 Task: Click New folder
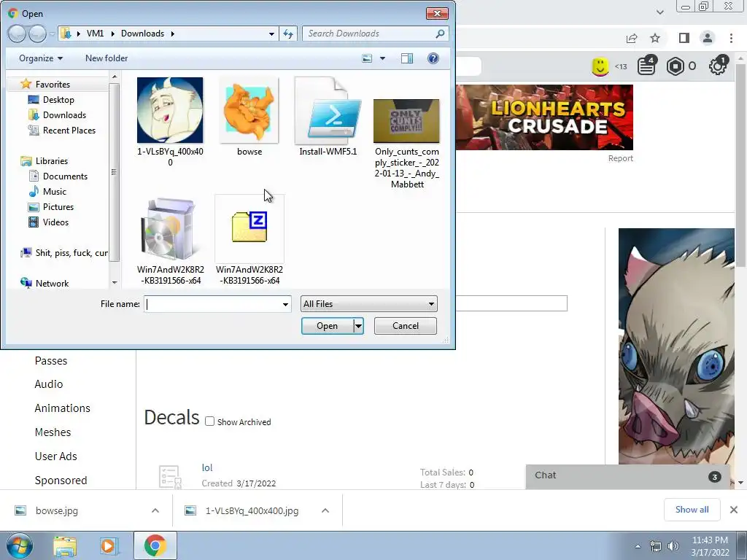(x=107, y=58)
